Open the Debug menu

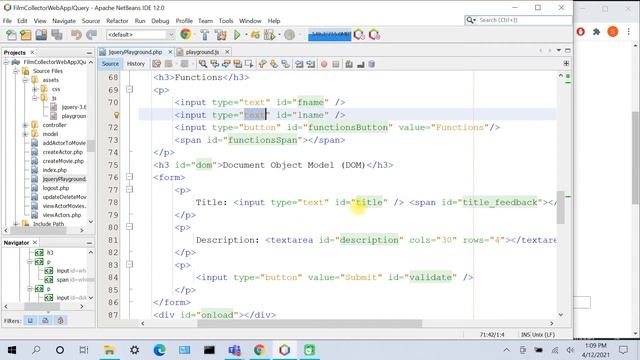pyautogui.click(x=160, y=20)
